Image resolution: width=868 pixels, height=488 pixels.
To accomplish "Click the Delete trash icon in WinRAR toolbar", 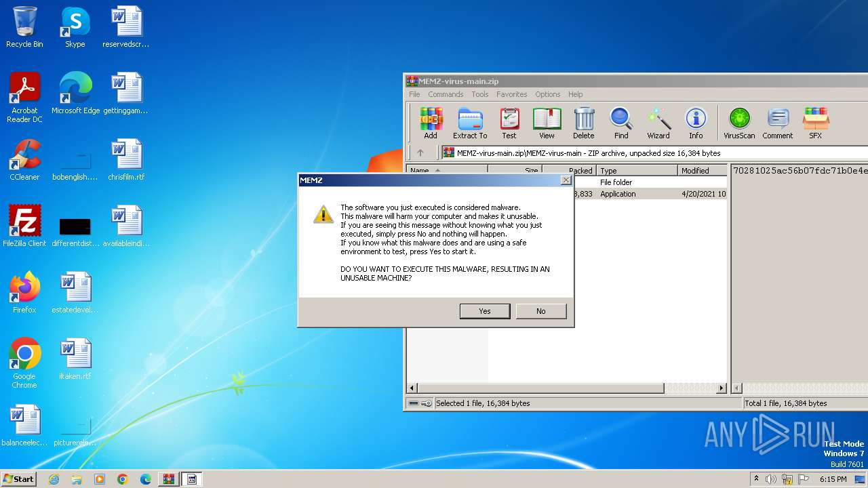I will pos(583,123).
